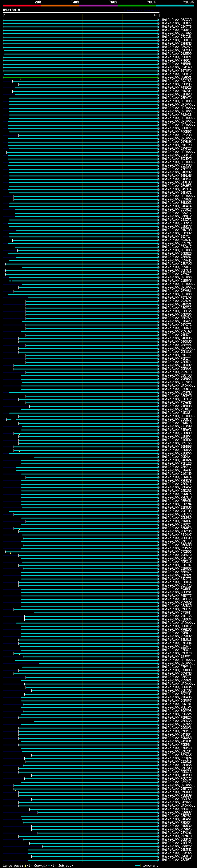Open hit UniRef100_Q207T8

point(177,26)
